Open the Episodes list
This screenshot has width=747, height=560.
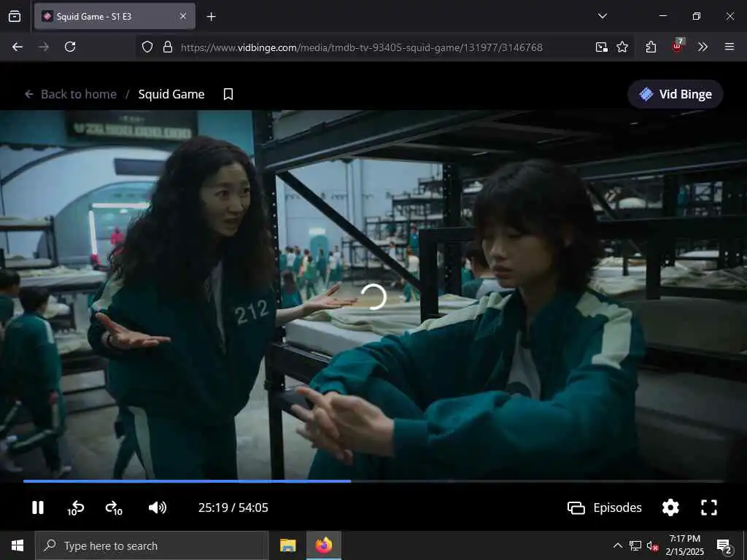coord(605,507)
